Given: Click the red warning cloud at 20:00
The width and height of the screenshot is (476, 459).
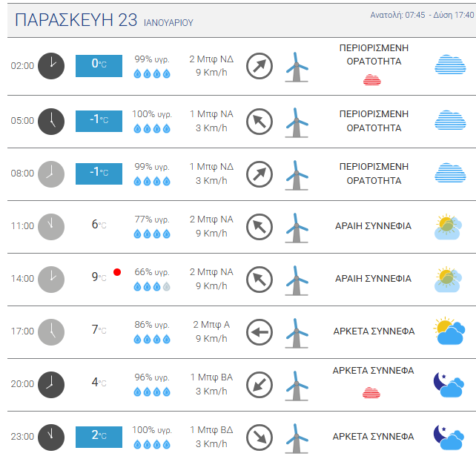Looking at the screenshot, I should pyautogui.click(x=372, y=393).
